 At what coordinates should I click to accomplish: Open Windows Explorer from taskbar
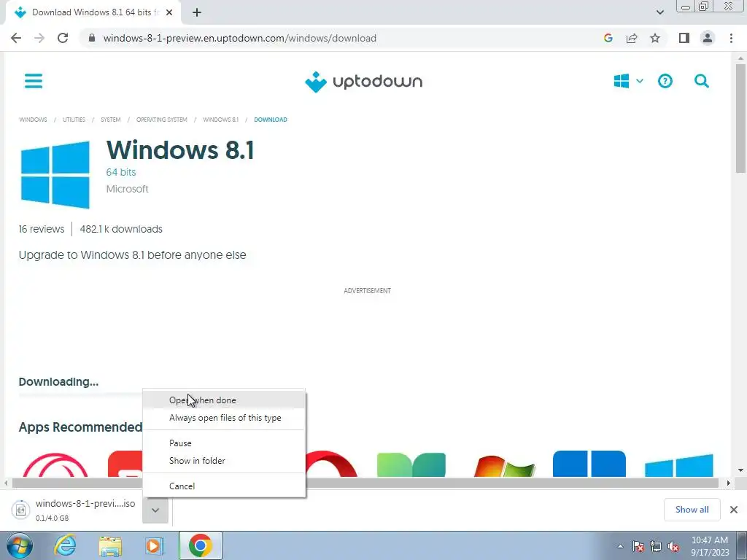(x=110, y=545)
